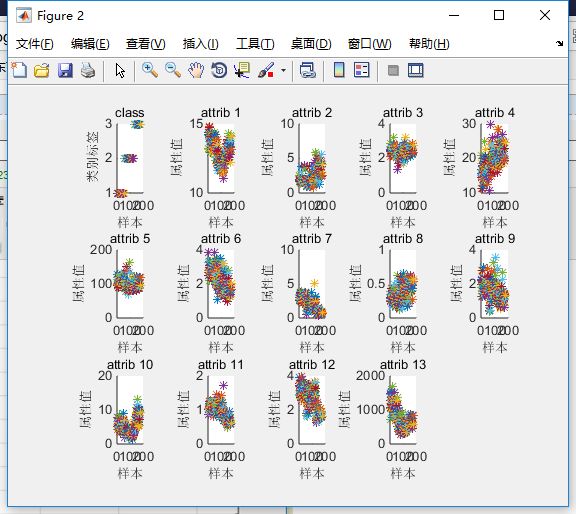Open the 文件(F) menu

[35, 44]
